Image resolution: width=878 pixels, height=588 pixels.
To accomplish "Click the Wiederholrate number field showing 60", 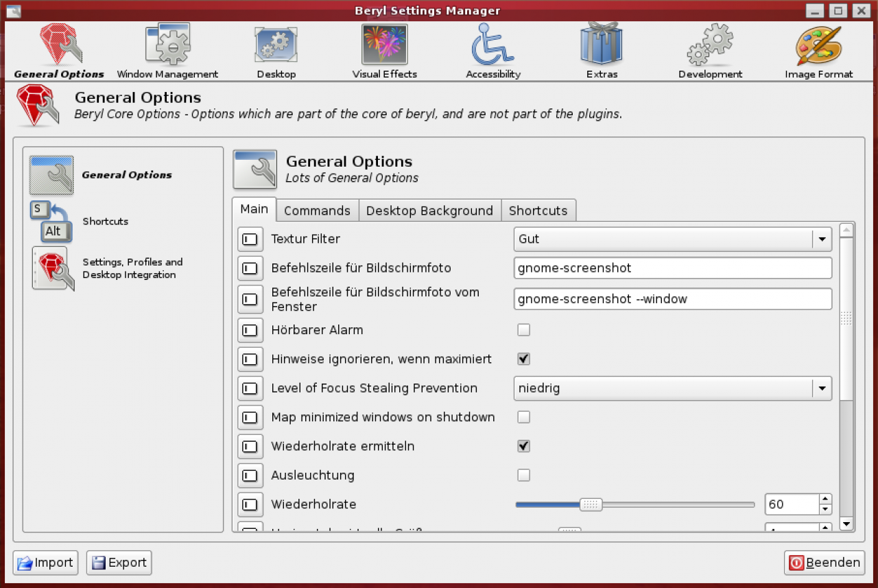I will pos(792,504).
